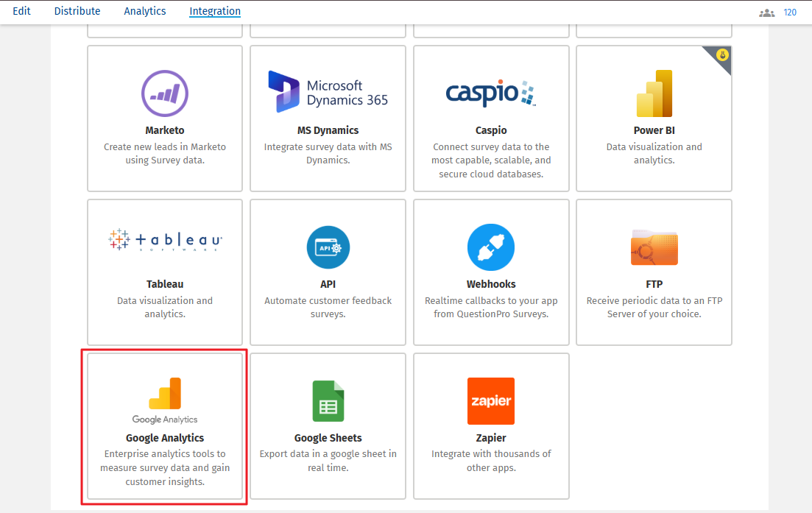Click the Google Analytics logo
This screenshot has width=812, height=513.
click(x=165, y=401)
